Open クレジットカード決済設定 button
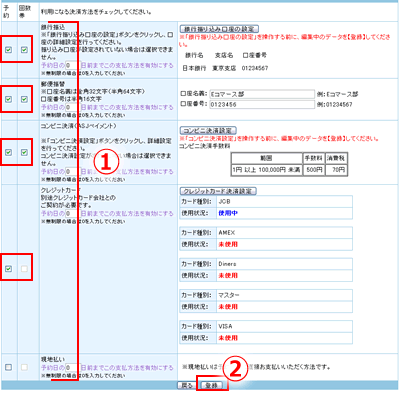 point(218,191)
